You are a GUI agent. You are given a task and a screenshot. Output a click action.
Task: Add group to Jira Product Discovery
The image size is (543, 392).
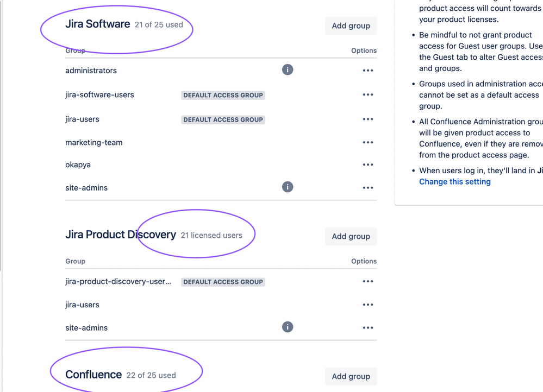pos(351,236)
